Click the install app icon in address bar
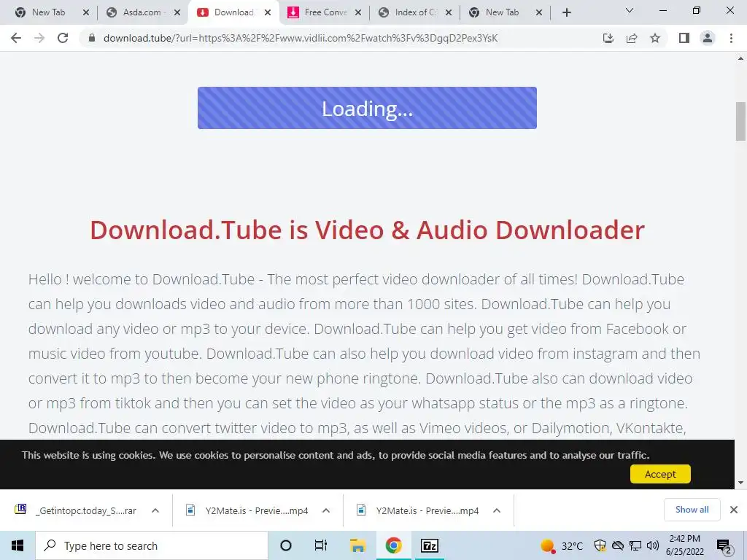747x560 pixels. pyautogui.click(x=608, y=38)
